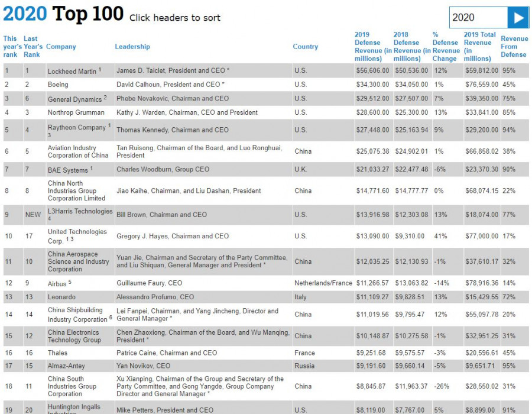
Task: Select the United Technologies Corp. cell
Action: (x=80, y=236)
